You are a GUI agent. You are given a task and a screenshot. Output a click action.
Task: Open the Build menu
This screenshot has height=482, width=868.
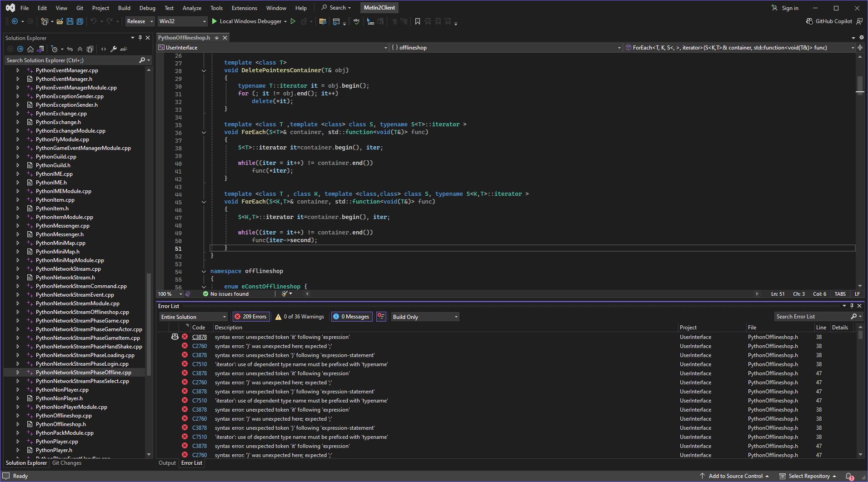pyautogui.click(x=124, y=8)
